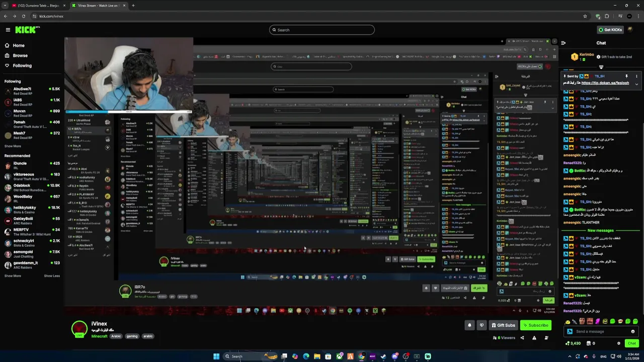
Task: Collapse recommended list with Show Less
Action: (52, 276)
